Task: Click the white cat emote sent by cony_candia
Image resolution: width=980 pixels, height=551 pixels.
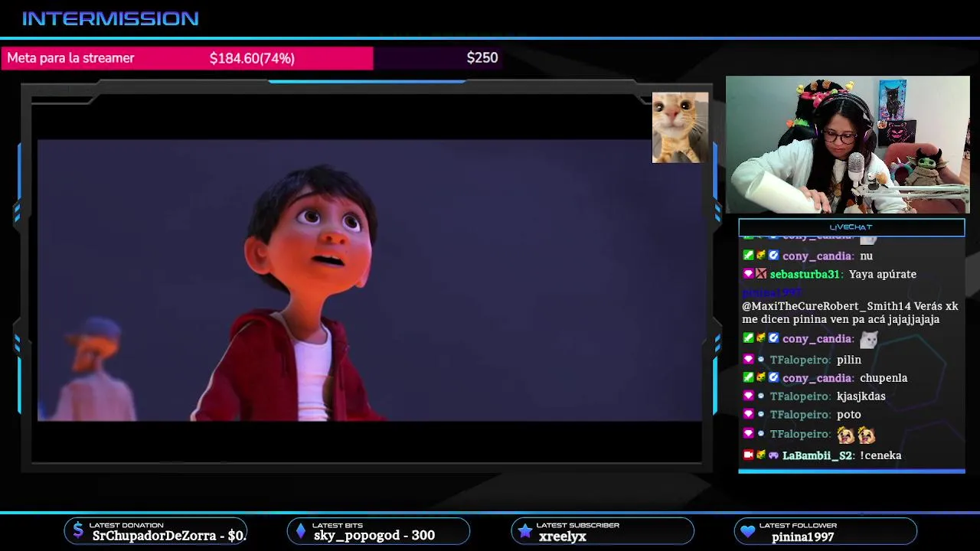Action: (868, 339)
